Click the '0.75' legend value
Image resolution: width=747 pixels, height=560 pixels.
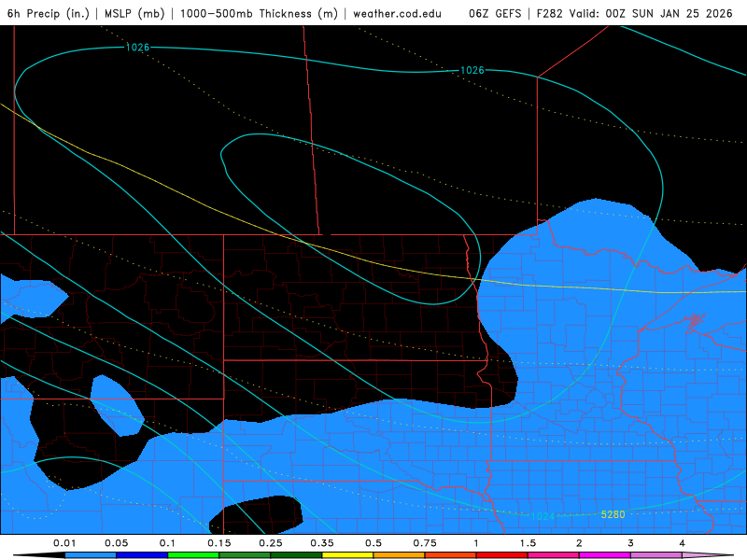(x=425, y=543)
